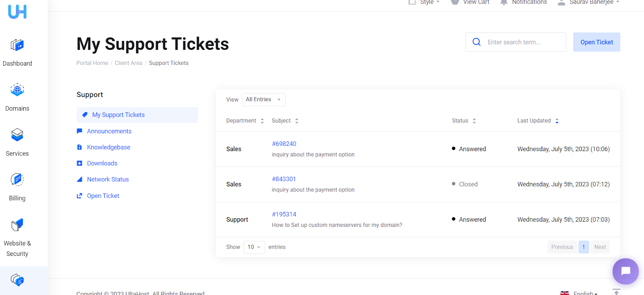Open the live chat bubble widget
Image resolution: width=644 pixels, height=295 pixels.
625,271
